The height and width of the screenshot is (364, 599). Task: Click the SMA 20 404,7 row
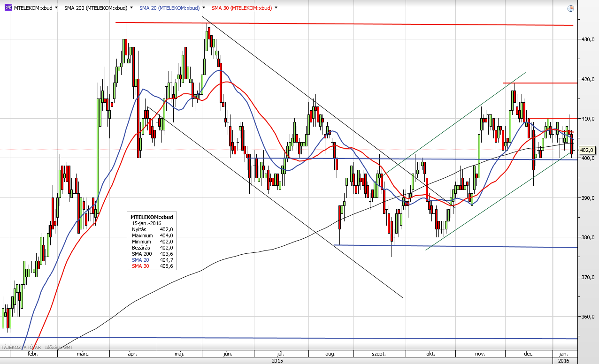(152, 260)
